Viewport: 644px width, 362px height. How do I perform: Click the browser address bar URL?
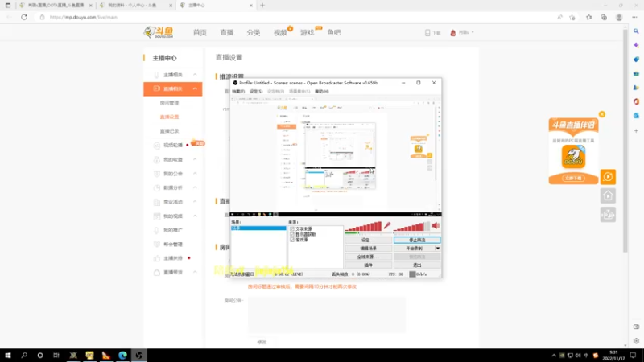click(x=84, y=17)
